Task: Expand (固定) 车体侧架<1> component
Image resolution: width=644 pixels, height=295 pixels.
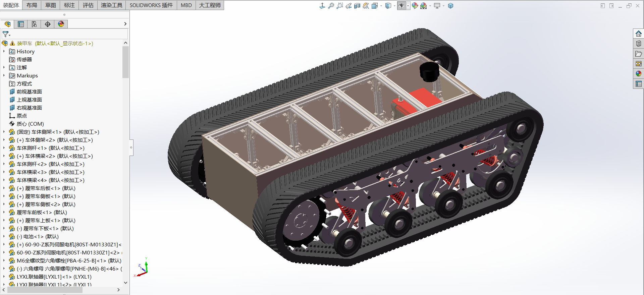Action: pyautogui.click(x=4, y=132)
